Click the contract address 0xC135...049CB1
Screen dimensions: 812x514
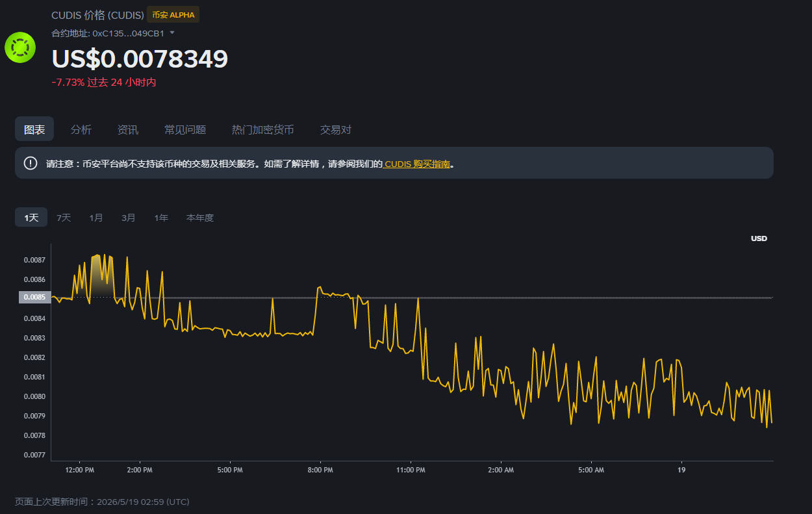(x=128, y=32)
